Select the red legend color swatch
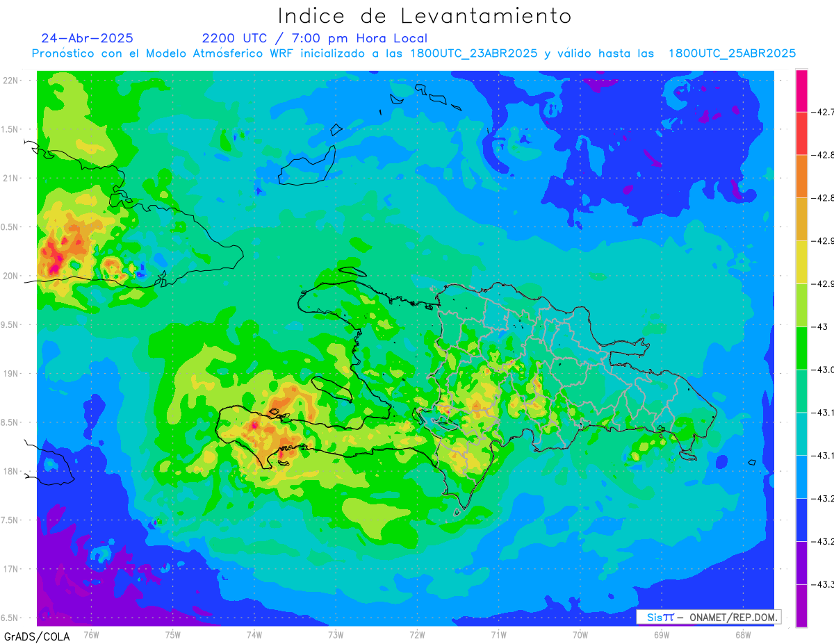This screenshot has width=834, height=644. [x=801, y=133]
